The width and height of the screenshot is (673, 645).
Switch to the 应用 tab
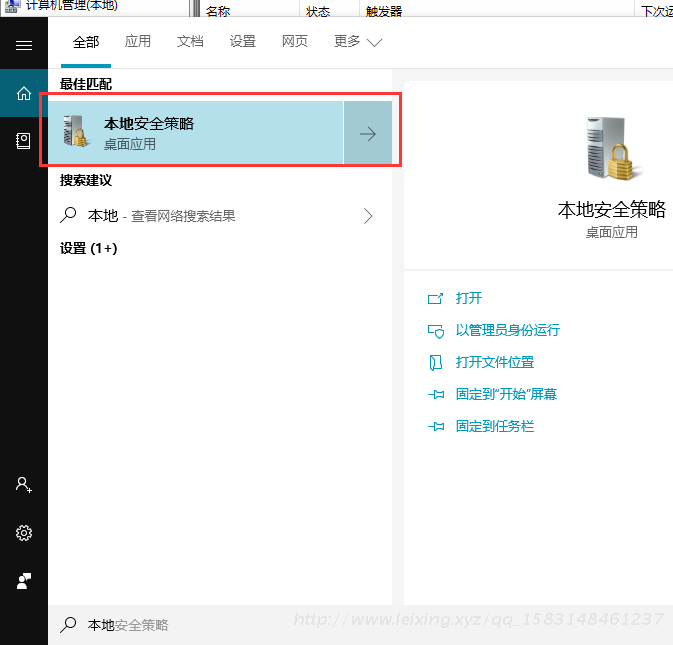pos(138,41)
